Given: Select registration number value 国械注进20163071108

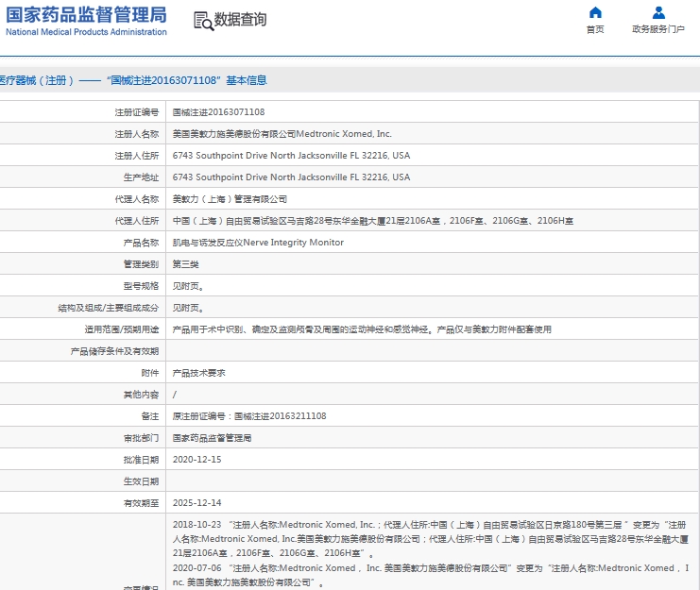Looking at the screenshot, I should [219, 112].
